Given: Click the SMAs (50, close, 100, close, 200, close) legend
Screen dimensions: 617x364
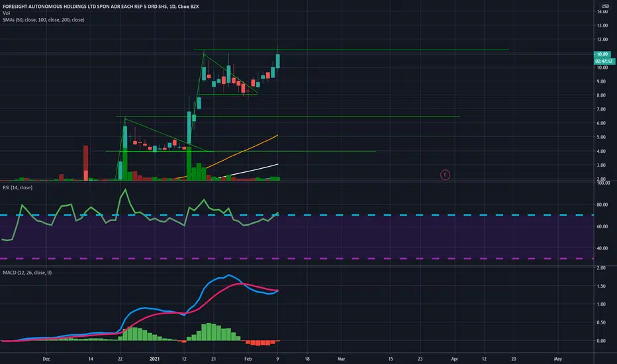Looking at the screenshot, I should click(x=43, y=20).
